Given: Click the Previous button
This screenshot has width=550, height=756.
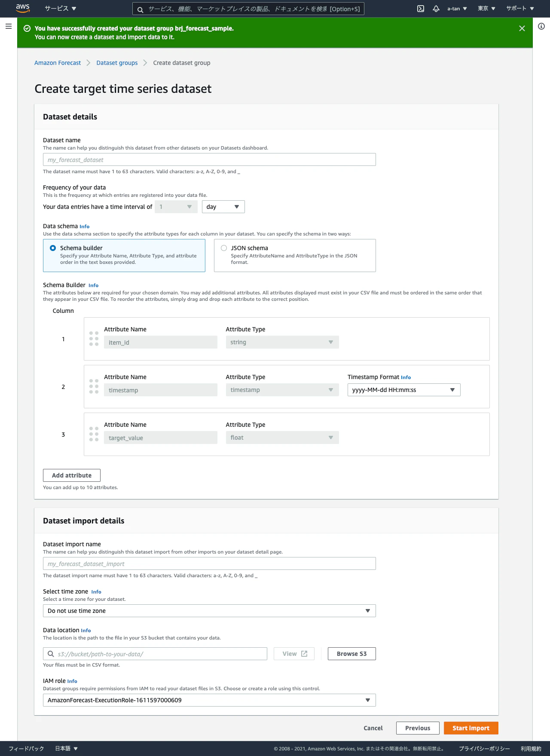Looking at the screenshot, I should 418,728.
